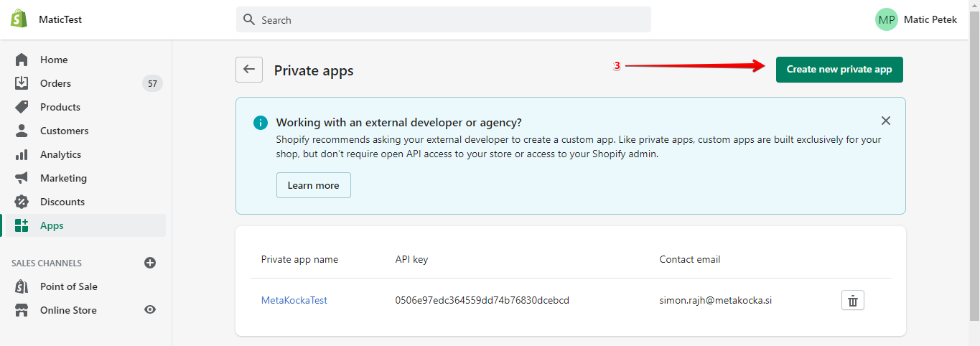Click the Apps grid icon
The height and width of the screenshot is (346, 980).
tap(22, 225)
